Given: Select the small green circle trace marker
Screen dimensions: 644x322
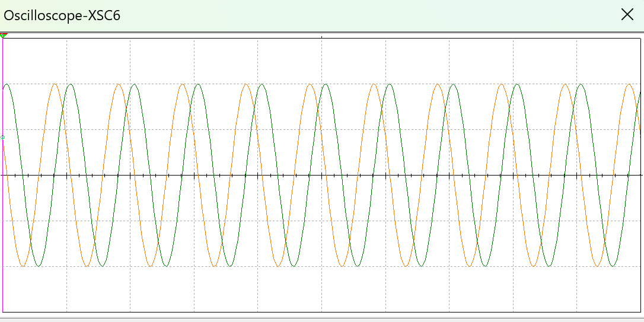Looking at the screenshot, I should (x=3, y=137).
